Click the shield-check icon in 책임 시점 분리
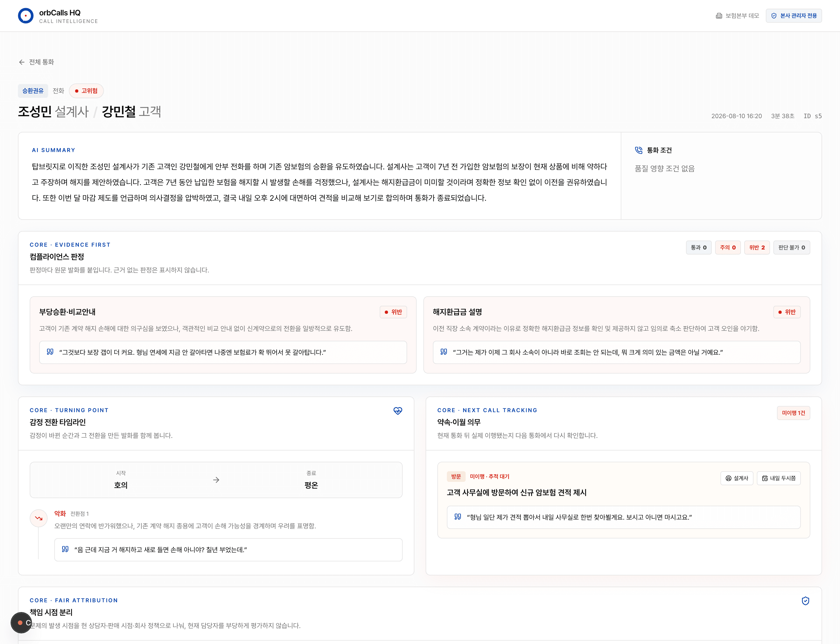This screenshot has width=840, height=644. tap(806, 601)
